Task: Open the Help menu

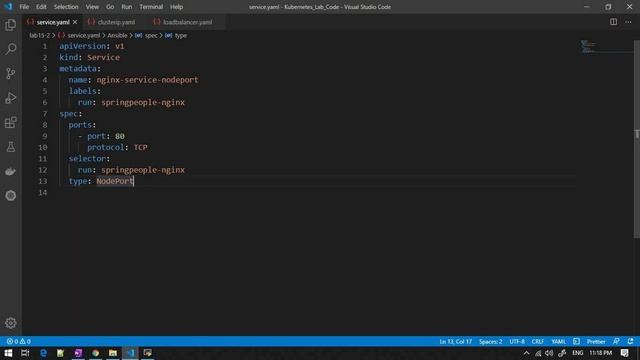Action: click(176, 7)
